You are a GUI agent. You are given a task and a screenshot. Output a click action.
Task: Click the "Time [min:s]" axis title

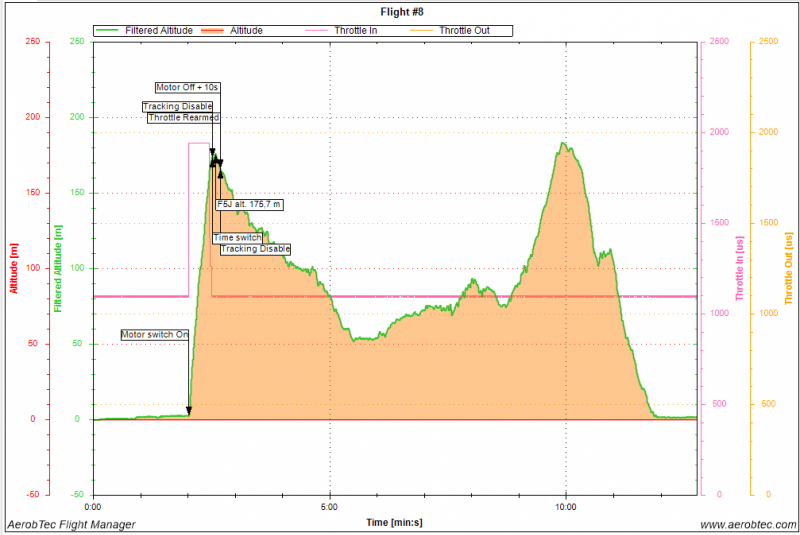pos(393,522)
